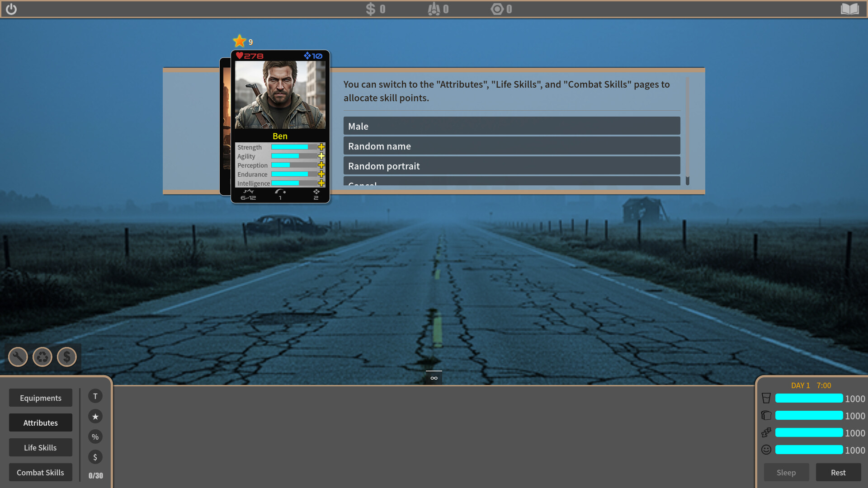The width and height of the screenshot is (868, 488).
Task: Click the power icon top-left
Action: click(12, 9)
